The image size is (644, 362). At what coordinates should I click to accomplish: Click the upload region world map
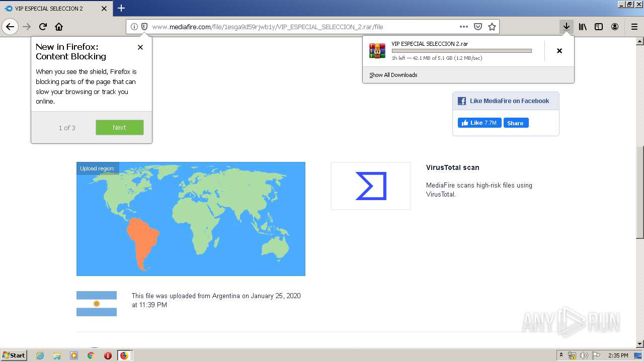(x=191, y=219)
